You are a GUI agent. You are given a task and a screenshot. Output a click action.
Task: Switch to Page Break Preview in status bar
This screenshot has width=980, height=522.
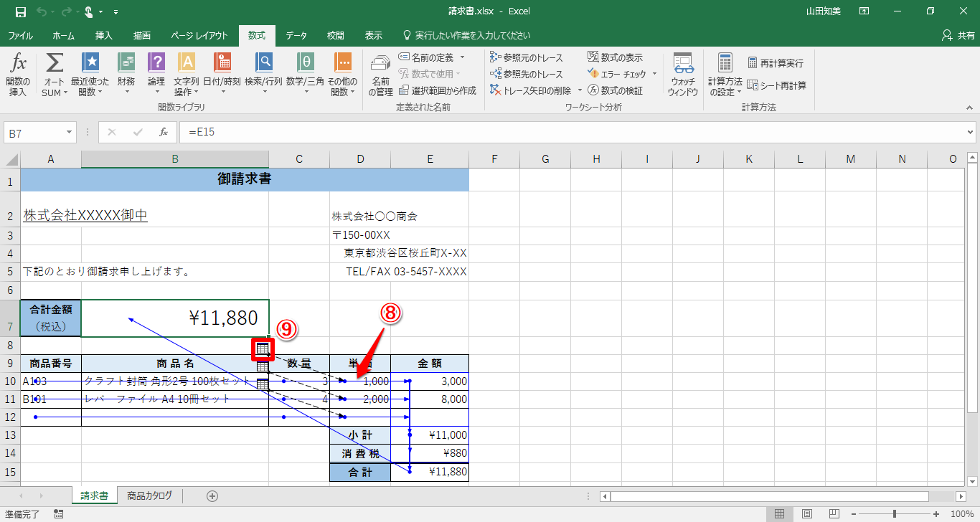[x=834, y=513]
